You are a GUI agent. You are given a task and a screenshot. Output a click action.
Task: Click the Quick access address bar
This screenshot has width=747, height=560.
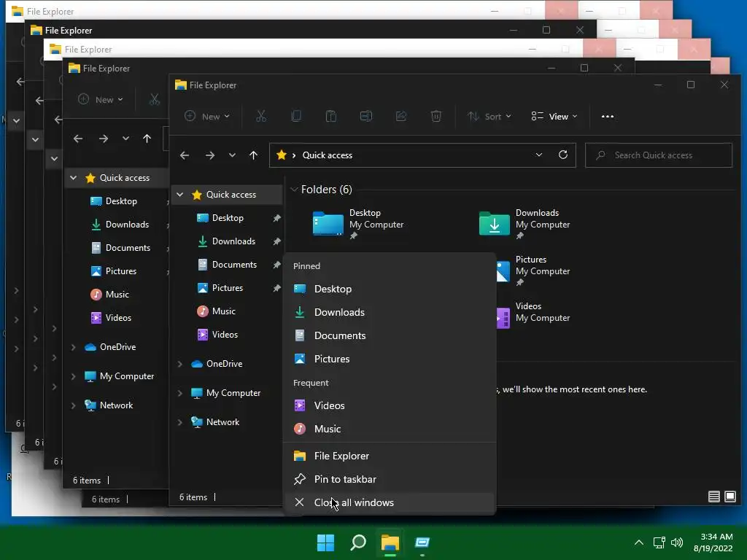(422, 155)
